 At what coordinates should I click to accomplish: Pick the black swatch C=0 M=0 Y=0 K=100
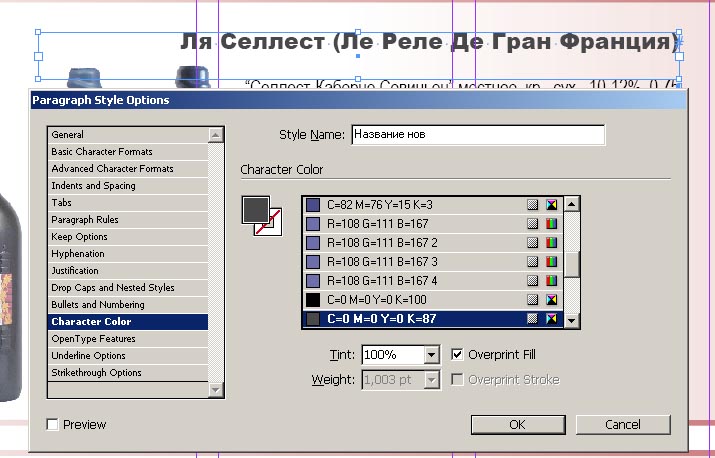pyautogui.click(x=433, y=300)
